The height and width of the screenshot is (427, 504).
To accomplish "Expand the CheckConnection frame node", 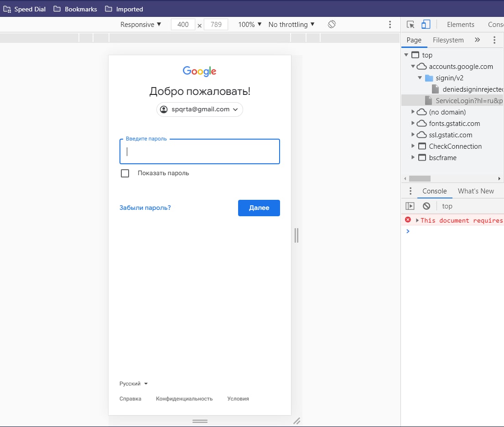I will click(413, 146).
